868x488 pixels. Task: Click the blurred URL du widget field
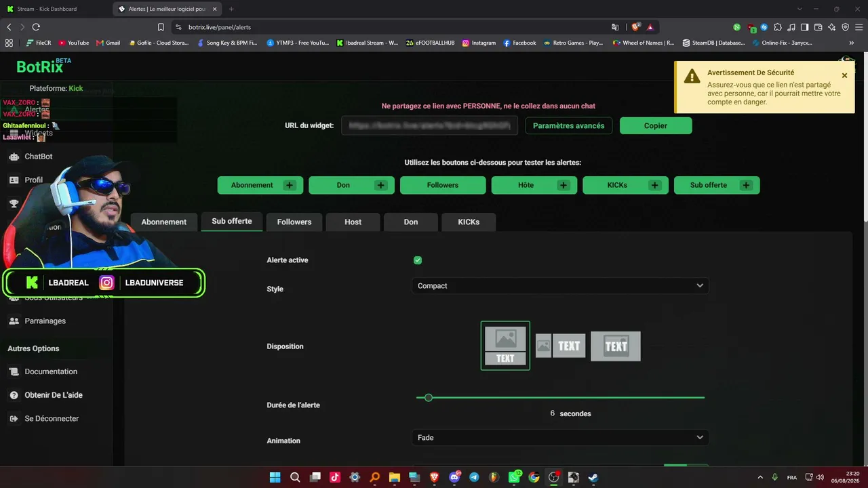click(429, 126)
